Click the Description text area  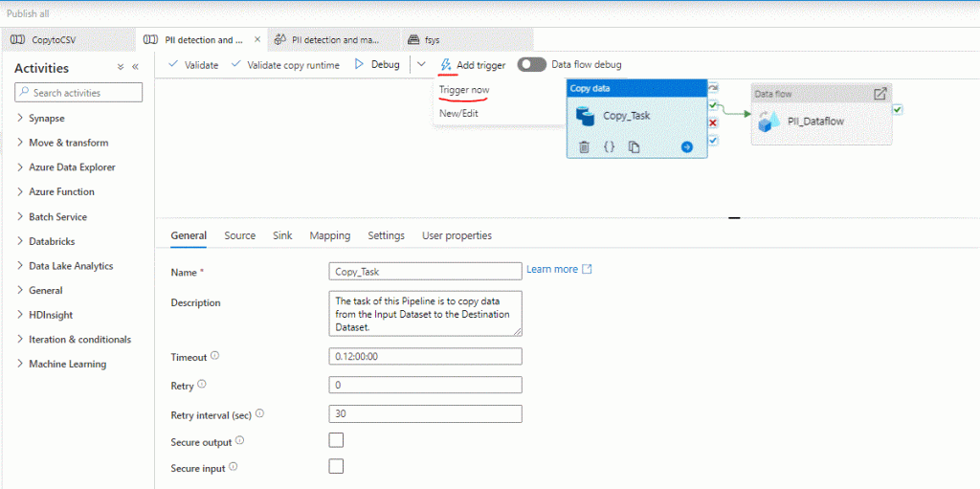(425, 314)
